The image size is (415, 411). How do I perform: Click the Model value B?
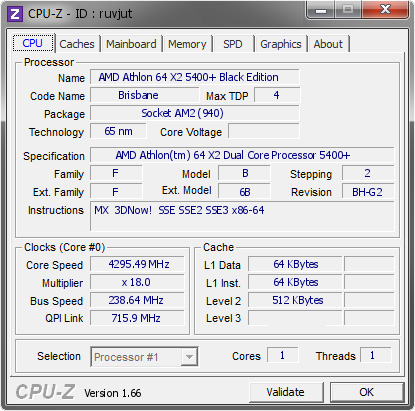(x=244, y=173)
